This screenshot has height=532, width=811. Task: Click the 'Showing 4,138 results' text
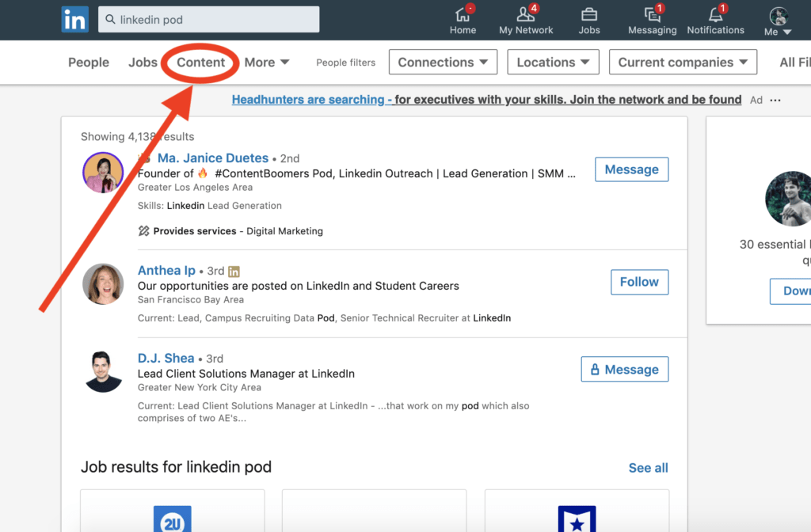(138, 136)
